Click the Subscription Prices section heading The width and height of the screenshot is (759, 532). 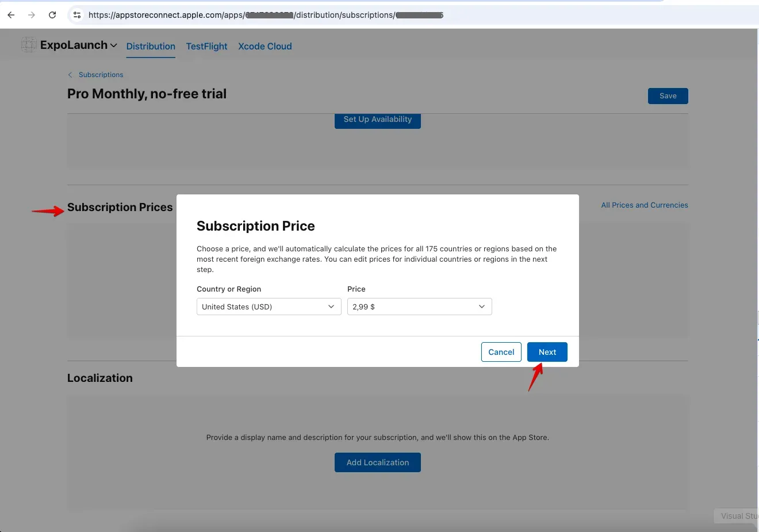(x=120, y=207)
